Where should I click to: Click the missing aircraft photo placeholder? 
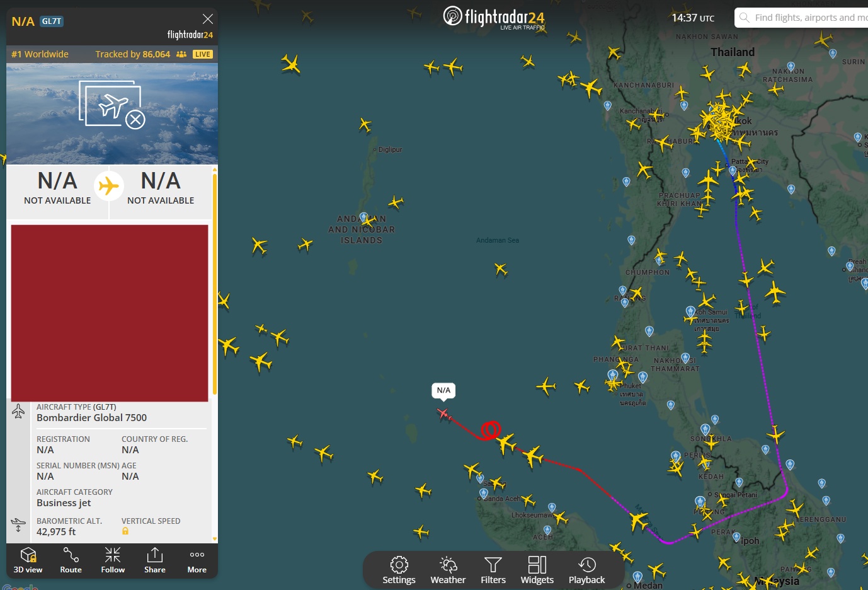(112, 105)
